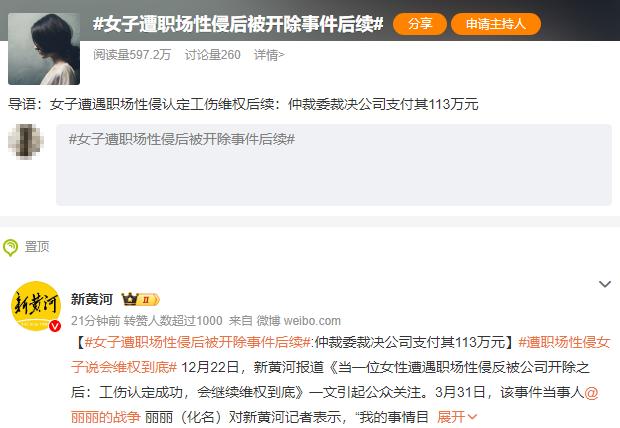The image size is (620, 428).
Task: Click the green 置顶 pinned icon
Action: (10, 247)
